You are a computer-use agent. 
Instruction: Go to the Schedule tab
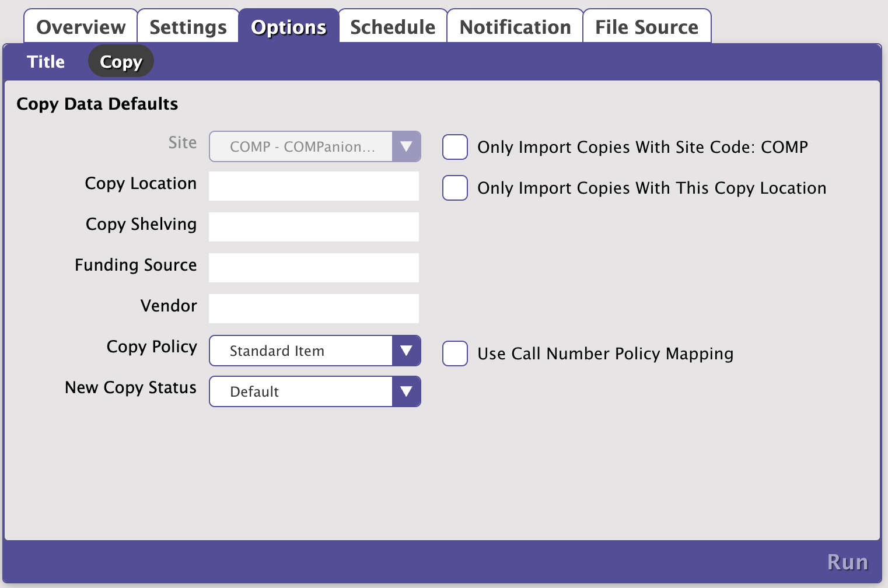pyautogui.click(x=393, y=27)
